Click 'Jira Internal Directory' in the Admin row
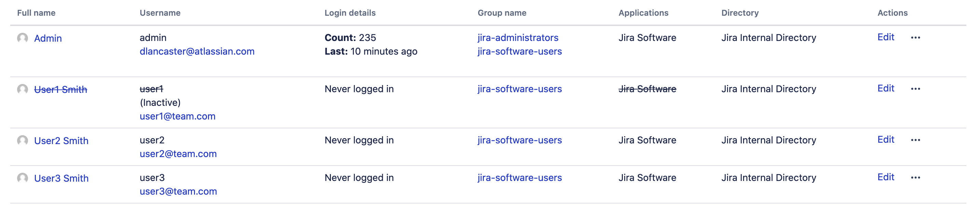980x211 pixels. pyautogui.click(x=769, y=38)
